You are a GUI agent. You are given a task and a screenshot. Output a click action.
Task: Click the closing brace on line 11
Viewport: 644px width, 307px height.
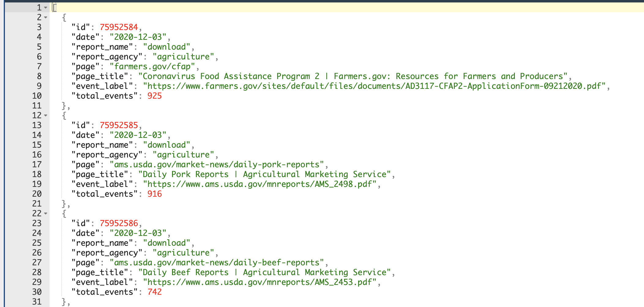(x=64, y=106)
